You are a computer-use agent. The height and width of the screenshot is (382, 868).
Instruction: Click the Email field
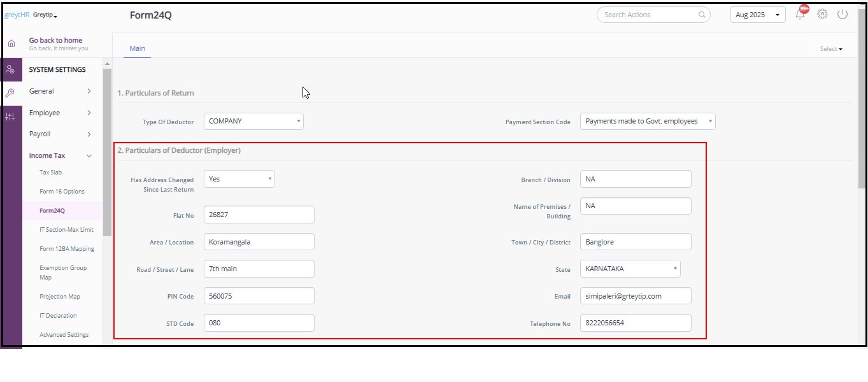(636, 296)
